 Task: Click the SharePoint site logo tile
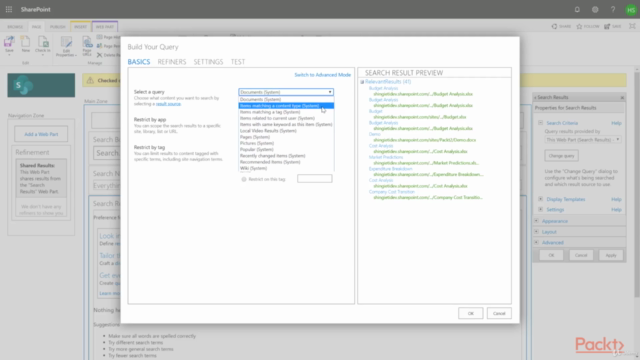pos(41,85)
